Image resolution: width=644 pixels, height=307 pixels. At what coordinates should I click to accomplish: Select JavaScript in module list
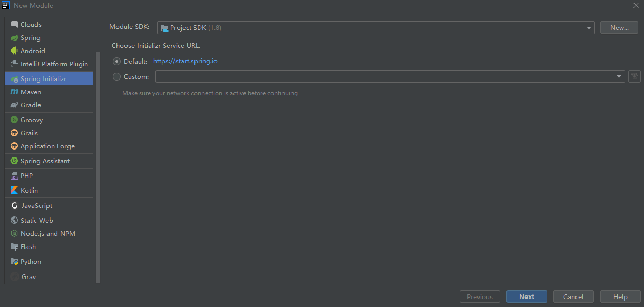49,206
